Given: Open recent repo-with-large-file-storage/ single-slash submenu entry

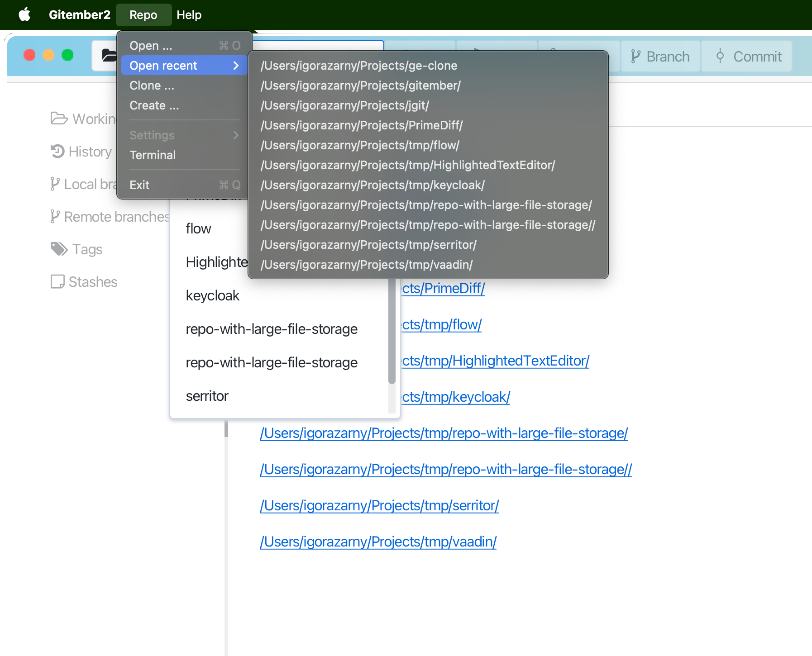Looking at the screenshot, I should [x=428, y=205].
